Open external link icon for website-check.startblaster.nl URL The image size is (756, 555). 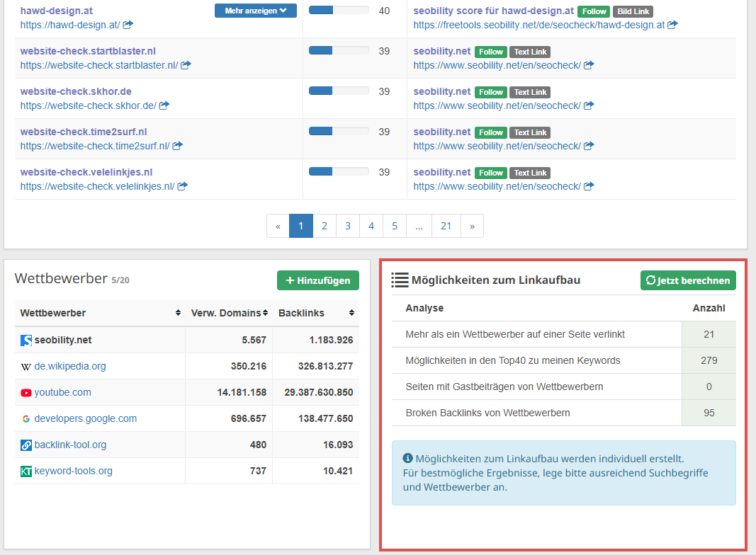coord(186,65)
